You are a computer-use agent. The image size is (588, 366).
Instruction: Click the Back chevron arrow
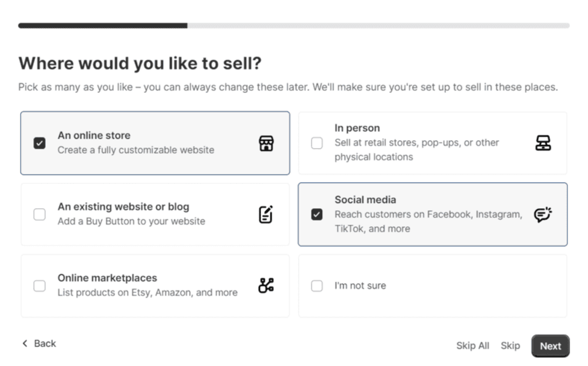[24, 343]
